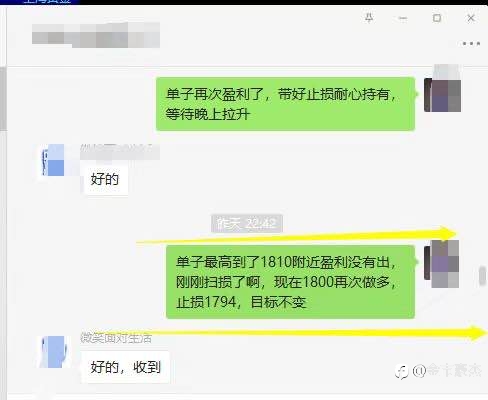Click the nickname 微笑面对生活
This screenshot has width=488, height=400.
116,339
